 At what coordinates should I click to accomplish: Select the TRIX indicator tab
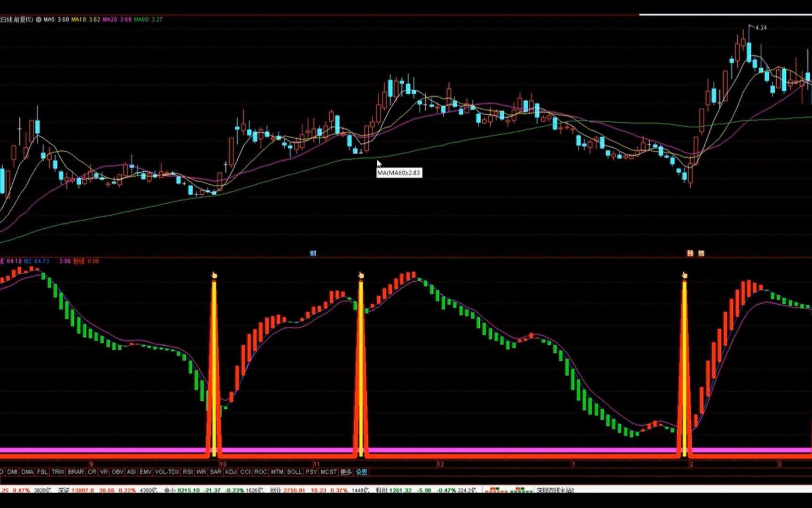coord(58,472)
